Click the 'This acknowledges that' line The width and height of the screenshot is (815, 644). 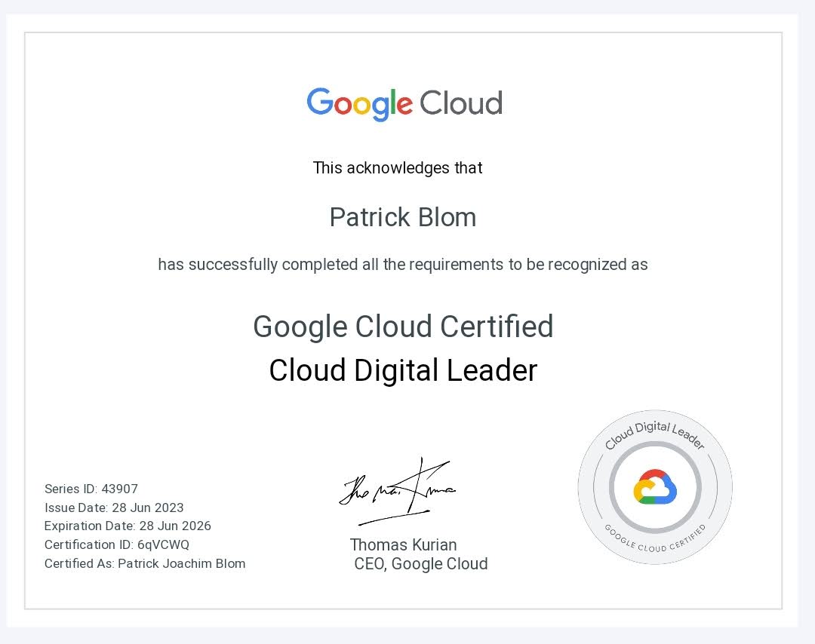pyautogui.click(x=397, y=167)
